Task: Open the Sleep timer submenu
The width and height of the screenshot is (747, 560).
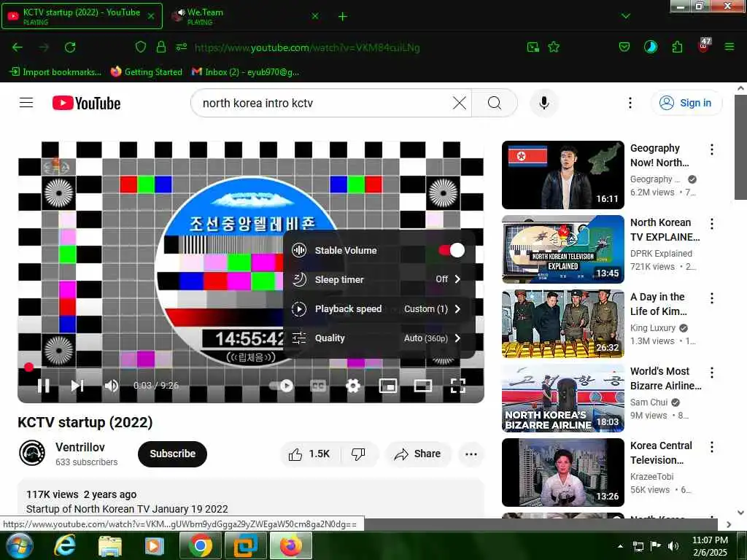Action: pos(379,279)
